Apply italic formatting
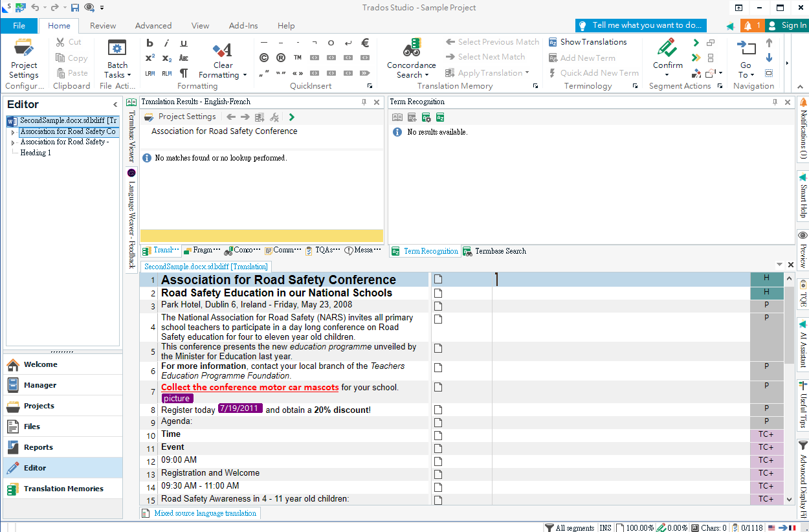The width and height of the screenshot is (809, 532). click(x=167, y=43)
